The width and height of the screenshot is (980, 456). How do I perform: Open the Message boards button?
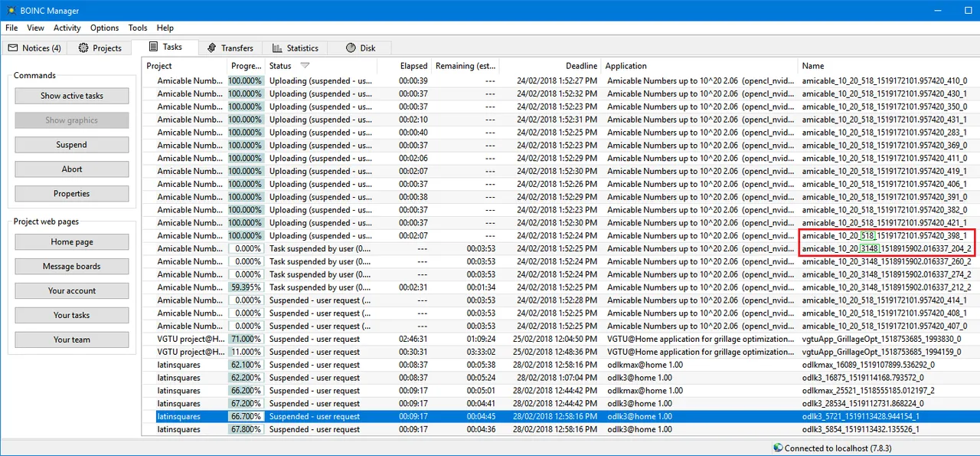[x=72, y=267]
